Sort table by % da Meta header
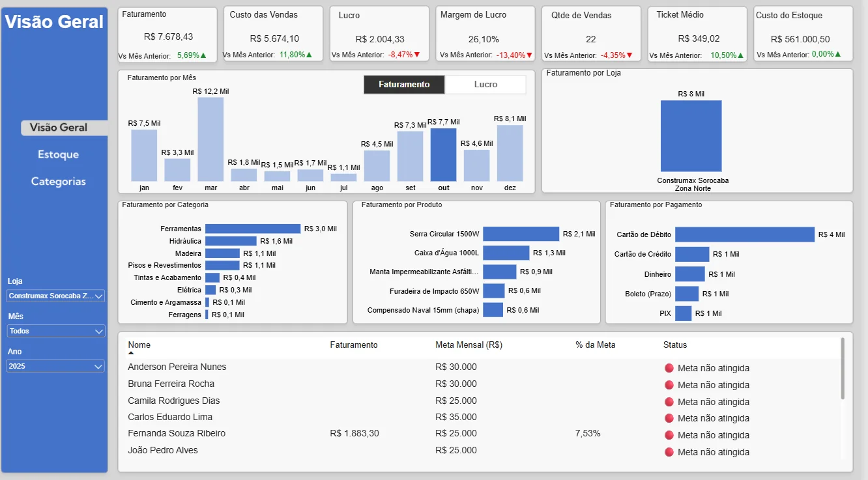 tap(595, 345)
